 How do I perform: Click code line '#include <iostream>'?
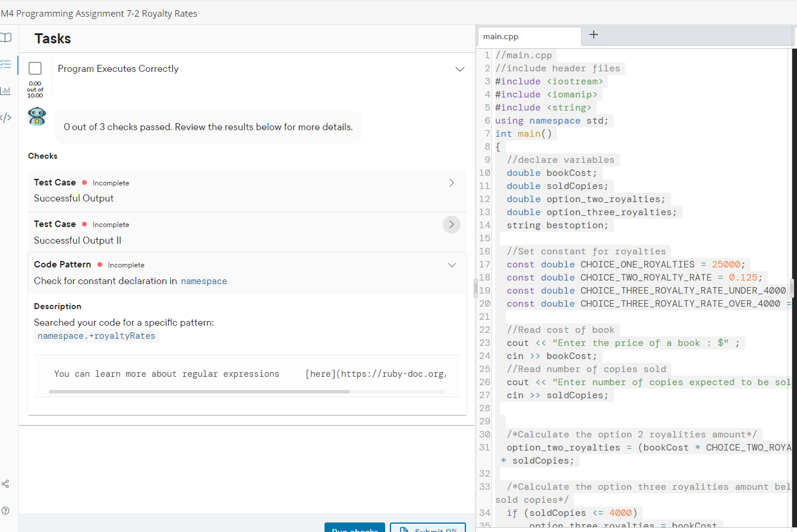pos(549,81)
